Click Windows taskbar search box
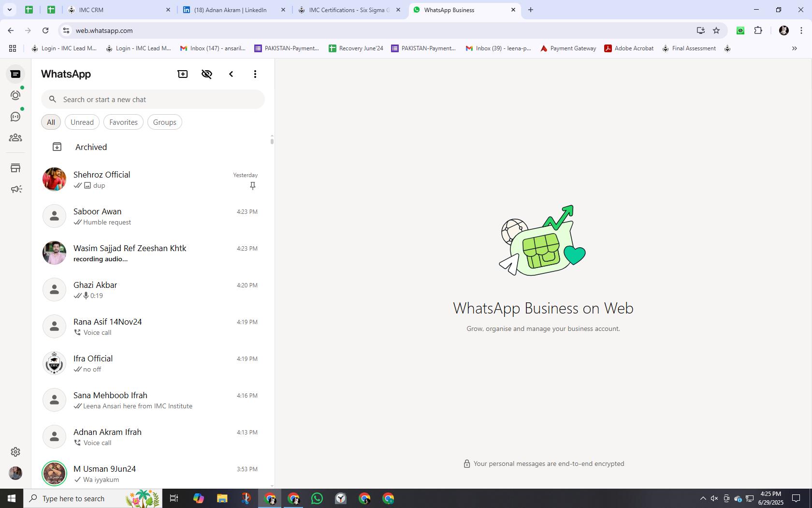The image size is (812, 508). (93, 498)
